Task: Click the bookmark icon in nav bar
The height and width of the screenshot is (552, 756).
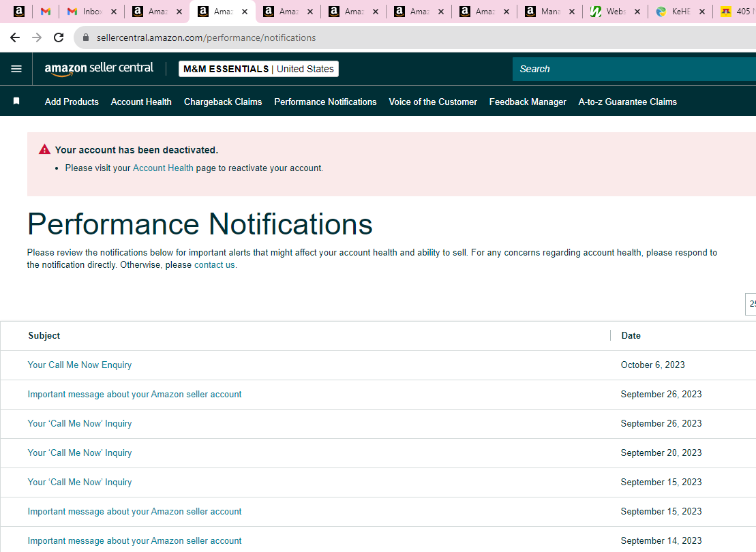Action: click(x=16, y=101)
